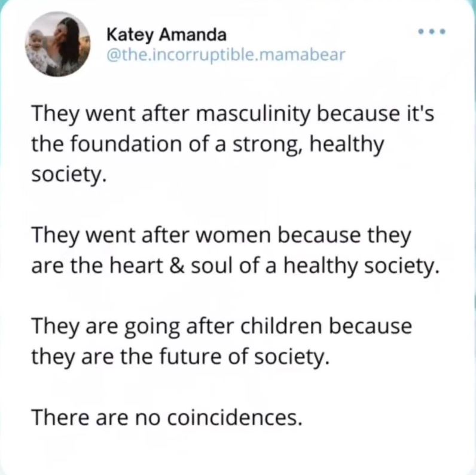Image resolution: width=476 pixels, height=475 pixels.
Task: Click the ampersand between heart and soul
Action: point(177,266)
